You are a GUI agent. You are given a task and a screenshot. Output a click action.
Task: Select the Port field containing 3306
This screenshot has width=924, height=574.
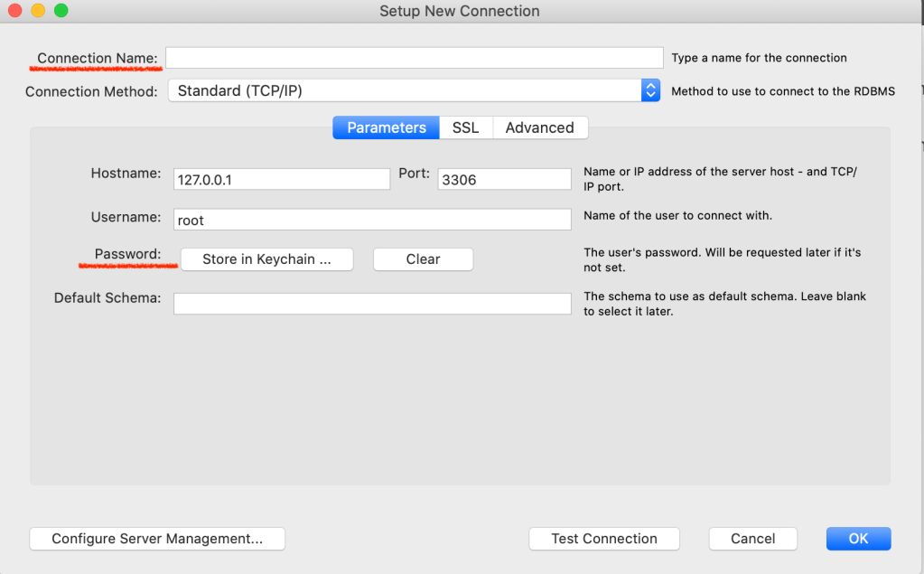tap(504, 179)
